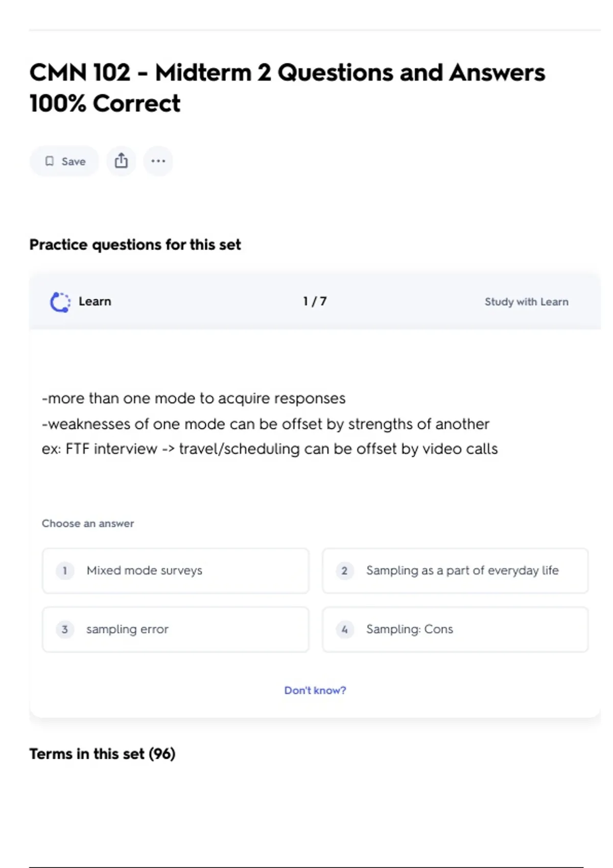613x868 pixels.
Task: Click the "Terms in this set (96)" heading
Action: (x=102, y=754)
